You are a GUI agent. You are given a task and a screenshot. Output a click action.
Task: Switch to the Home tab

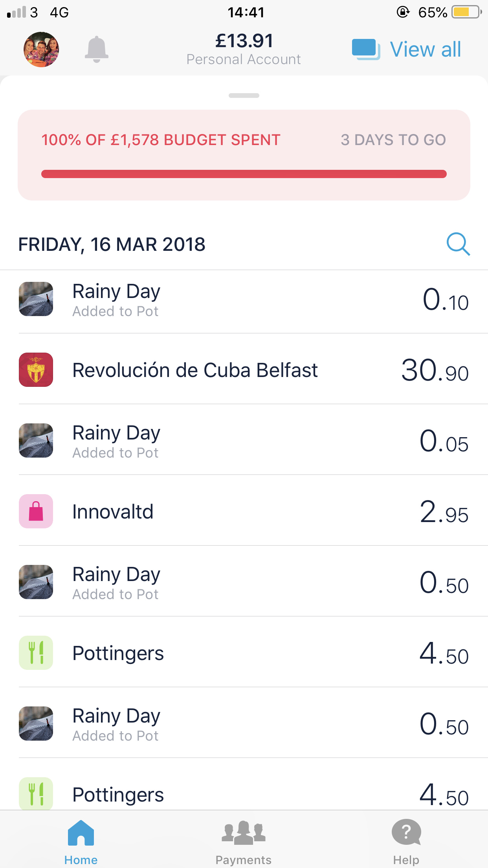[x=81, y=842]
